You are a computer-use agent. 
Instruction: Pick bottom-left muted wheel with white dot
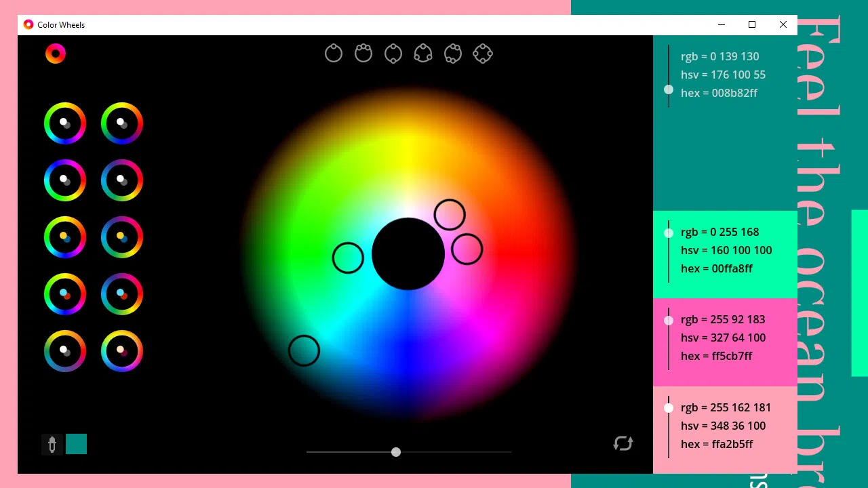click(x=65, y=351)
